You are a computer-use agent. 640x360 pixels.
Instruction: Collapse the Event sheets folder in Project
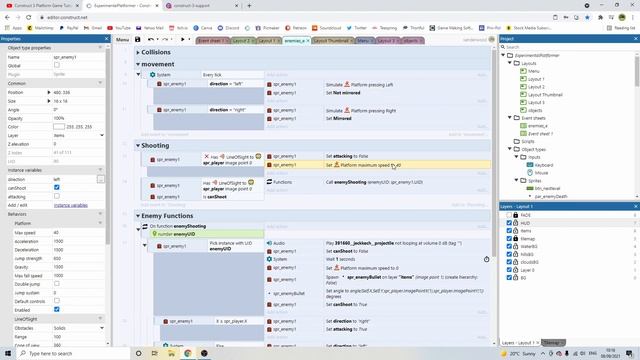(x=510, y=118)
